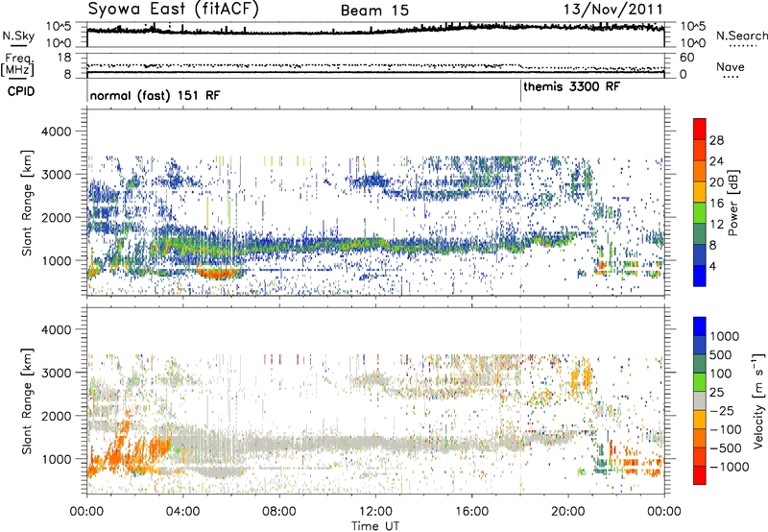Select the 'Beam 15' header label

(374, 11)
